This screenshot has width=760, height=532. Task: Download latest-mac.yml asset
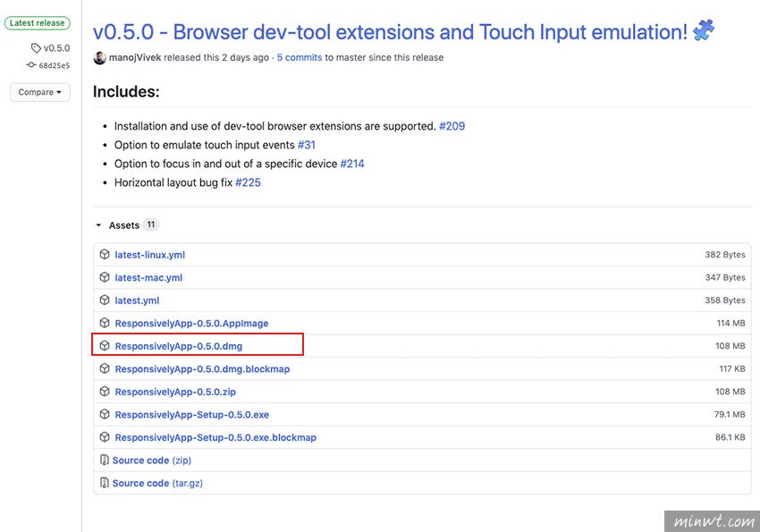click(148, 278)
